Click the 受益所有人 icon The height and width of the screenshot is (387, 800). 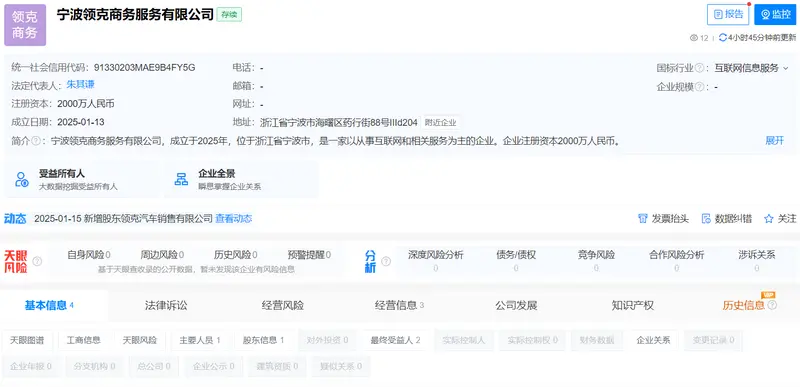pyautogui.click(x=22, y=179)
